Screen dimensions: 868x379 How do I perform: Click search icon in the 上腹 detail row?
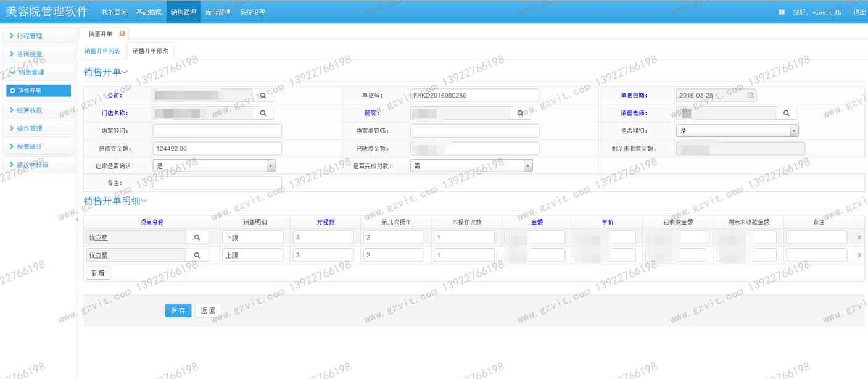point(197,256)
